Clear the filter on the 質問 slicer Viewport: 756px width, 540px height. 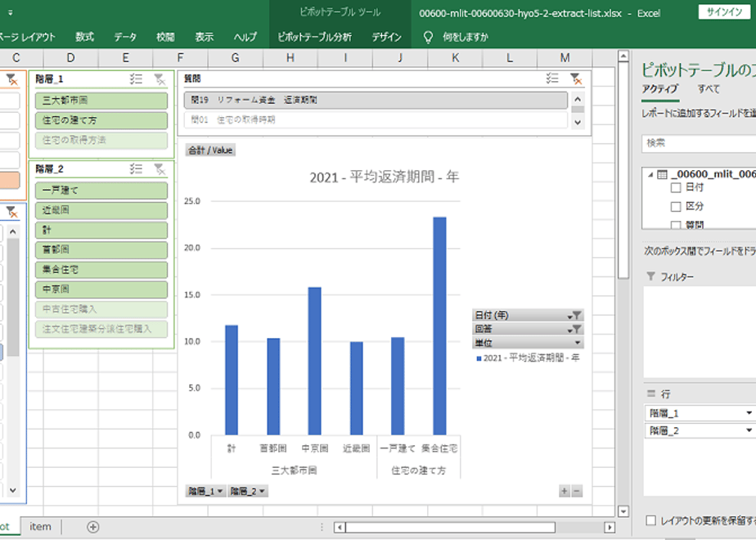click(576, 78)
